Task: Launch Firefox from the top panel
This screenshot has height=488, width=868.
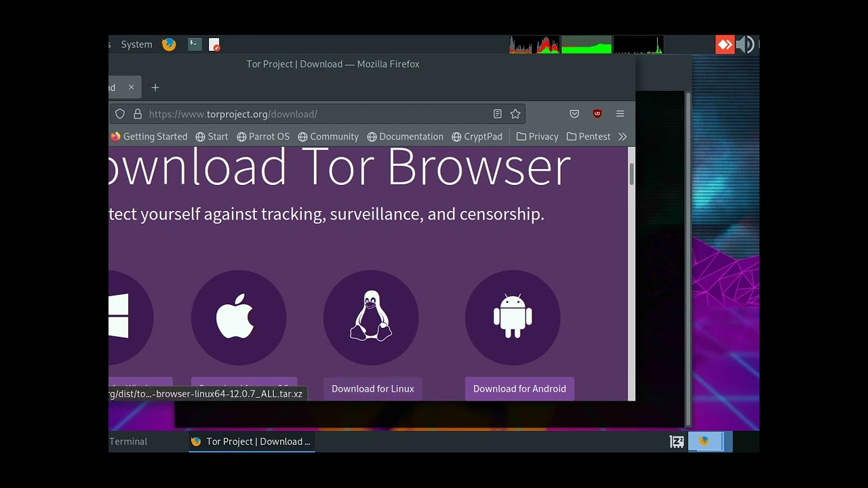Action: tap(169, 45)
